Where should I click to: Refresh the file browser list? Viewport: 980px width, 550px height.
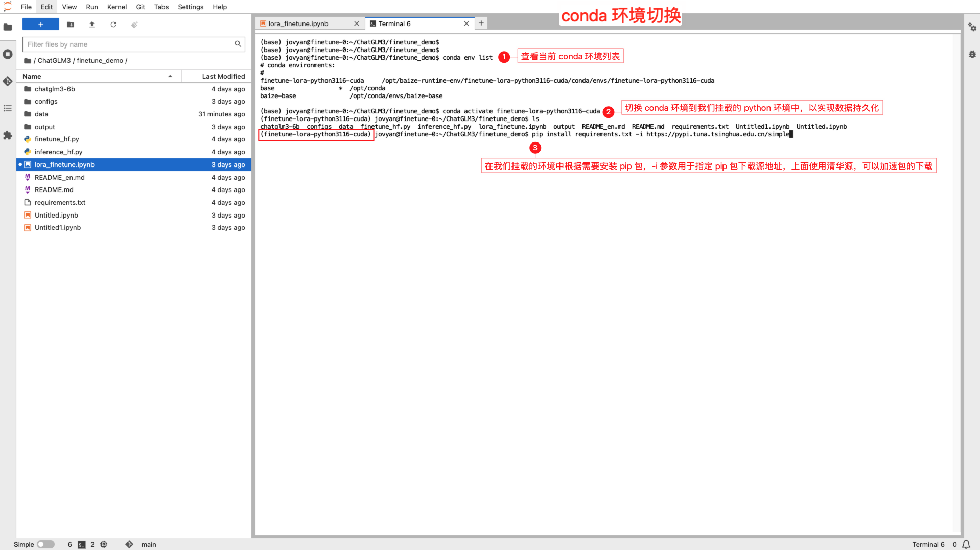(113, 25)
